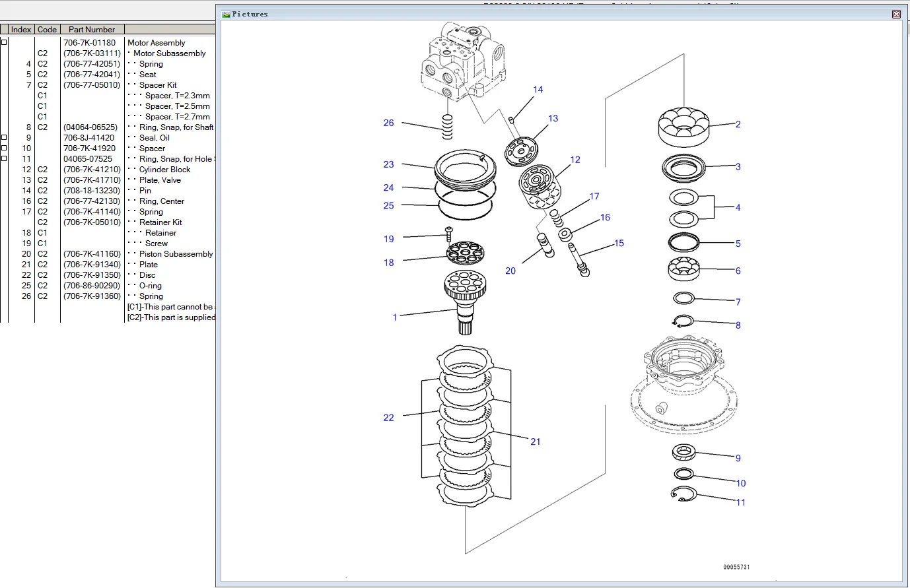Click the Code column header
The height and width of the screenshot is (588, 910).
pos(47,30)
